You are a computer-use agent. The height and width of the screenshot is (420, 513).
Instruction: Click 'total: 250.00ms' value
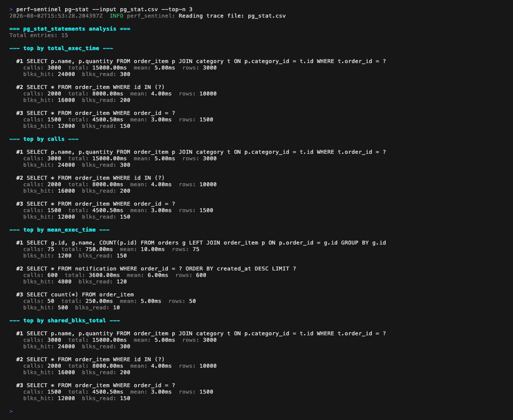pyautogui.click(x=87, y=301)
